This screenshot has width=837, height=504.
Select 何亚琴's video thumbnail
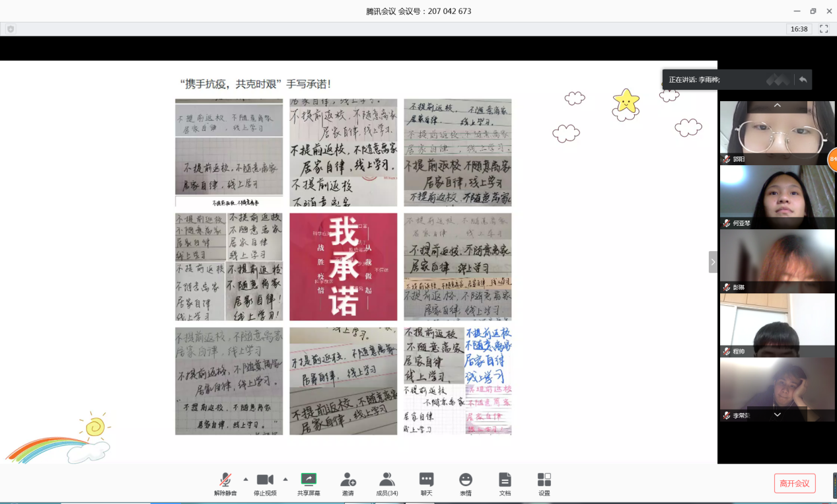tap(777, 196)
